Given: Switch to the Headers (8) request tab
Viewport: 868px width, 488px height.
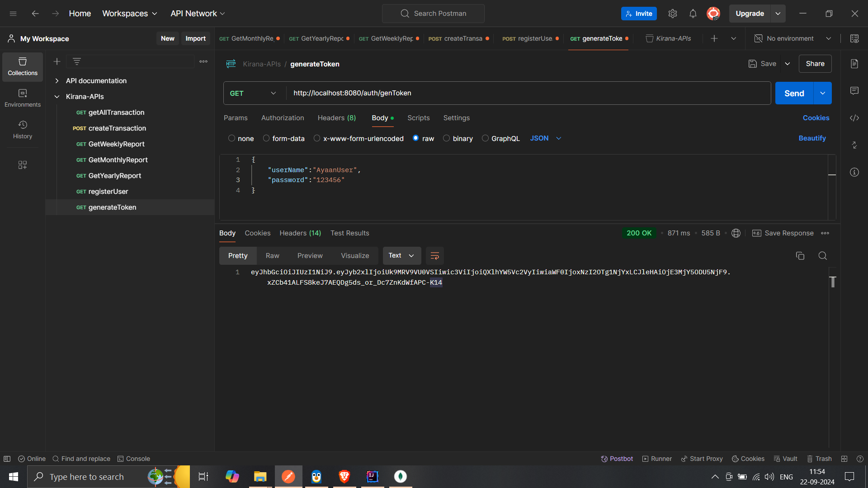Looking at the screenshot, I should click(337, 118).
